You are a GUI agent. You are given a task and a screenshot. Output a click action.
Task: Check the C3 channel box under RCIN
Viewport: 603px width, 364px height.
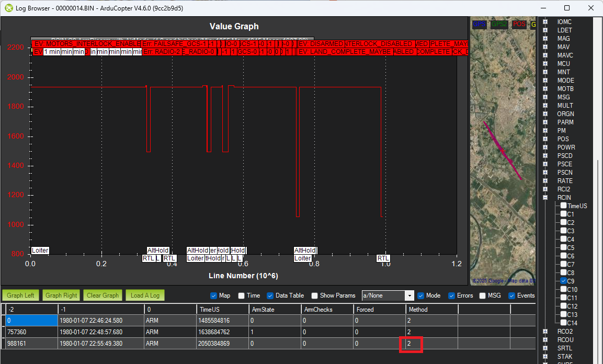coord(563,231)
